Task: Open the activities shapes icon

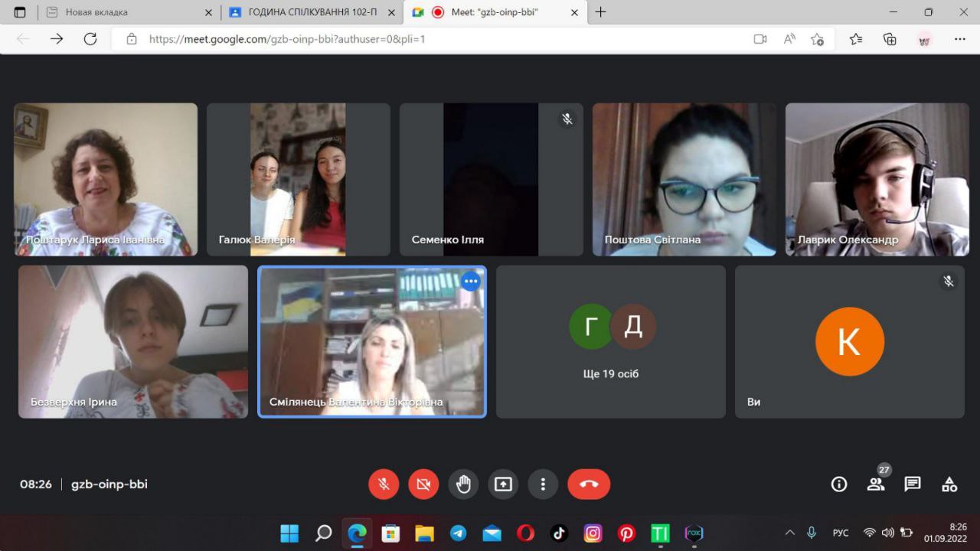Action: (x=949, y=484)
